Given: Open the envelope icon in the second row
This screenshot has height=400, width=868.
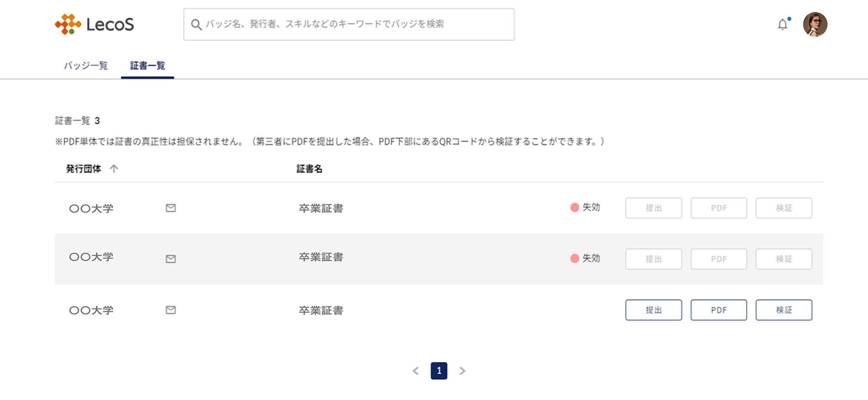Looking at the screenshot, I should tap(171, 259).
